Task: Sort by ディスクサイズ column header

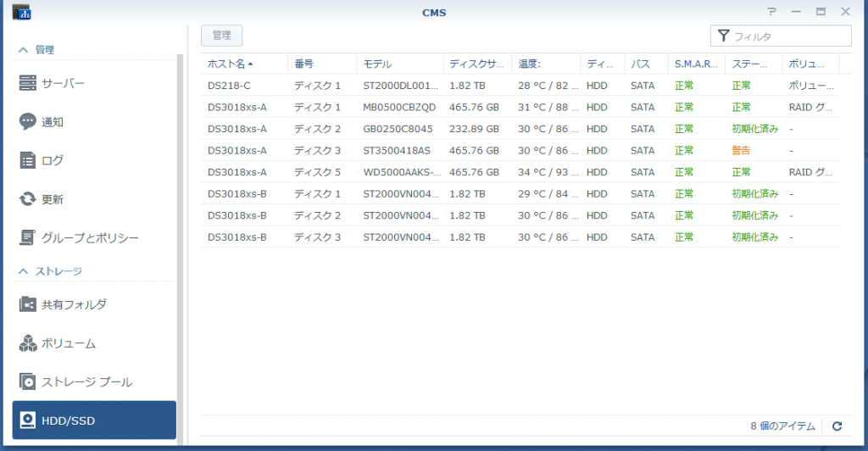Action: pyautogui.click(x=477, y=64)
